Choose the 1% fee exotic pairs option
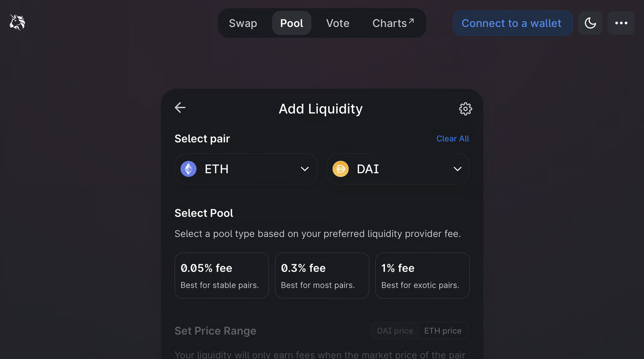This screenshot has width=644, height=359. pyautogui.click(x=422, y=276)
